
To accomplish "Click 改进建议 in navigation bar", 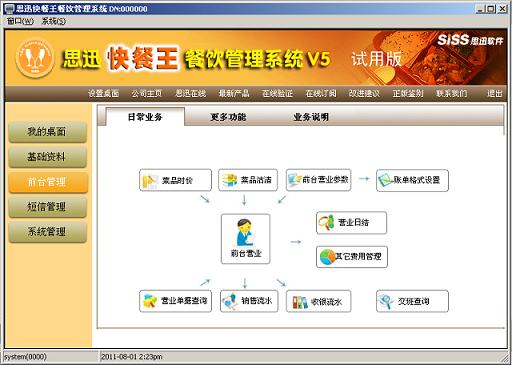I will (364, 94).
